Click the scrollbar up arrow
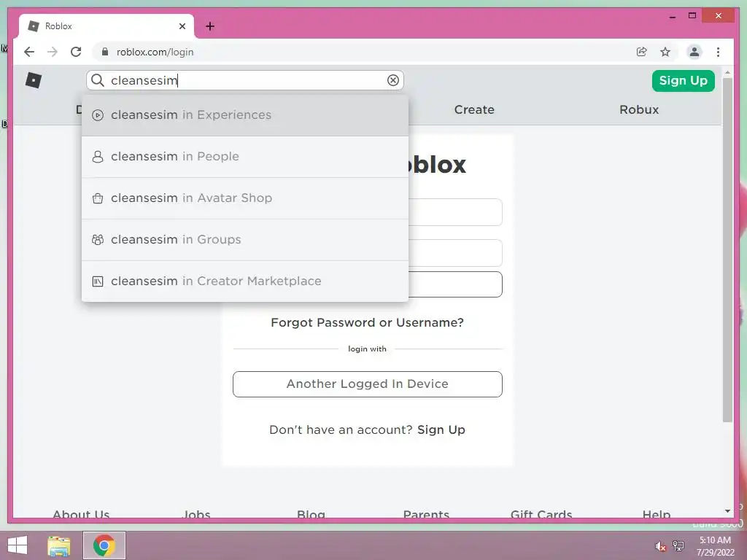 point(727,72)
